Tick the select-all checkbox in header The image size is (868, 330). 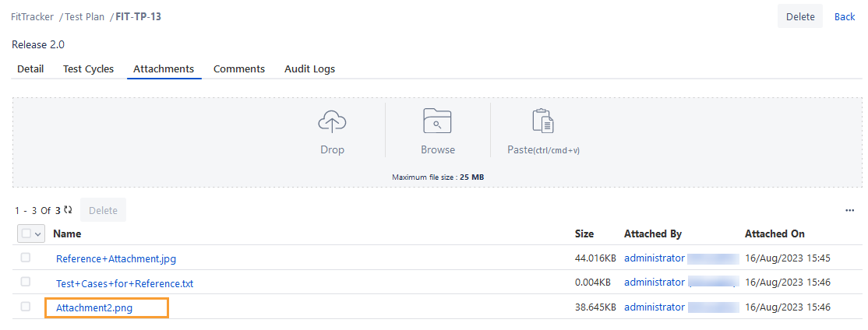pyautogui.click(x=26, y=233)
